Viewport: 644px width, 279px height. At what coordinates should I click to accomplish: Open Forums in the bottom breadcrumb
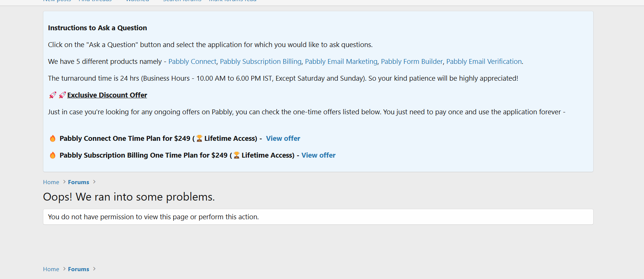[78, 269]
